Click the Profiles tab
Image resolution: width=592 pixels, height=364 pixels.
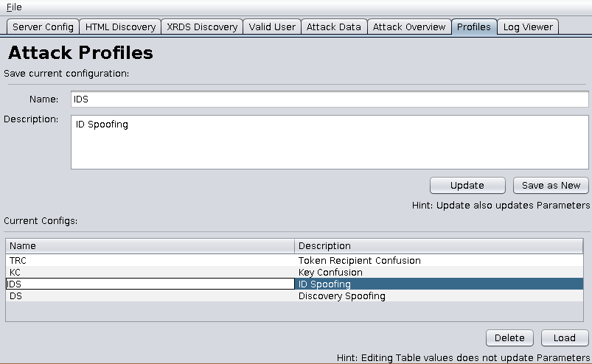[474, 27]
